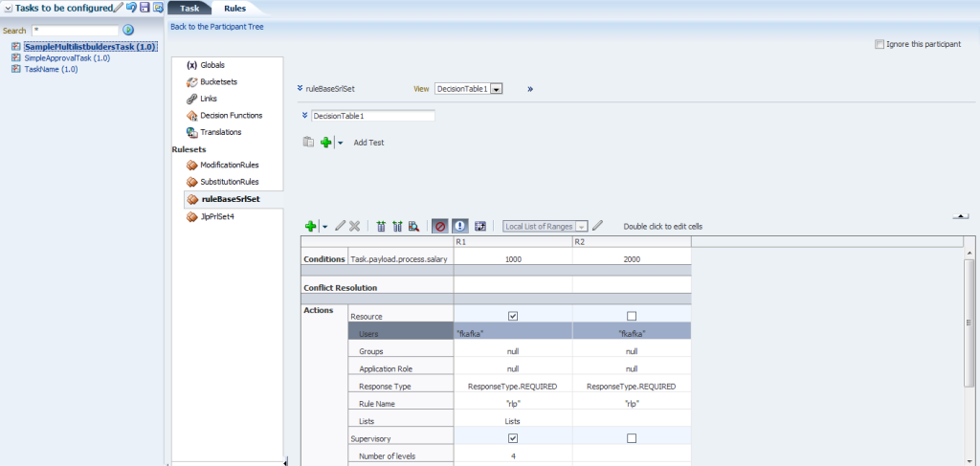Click the Add Test link

368,143
